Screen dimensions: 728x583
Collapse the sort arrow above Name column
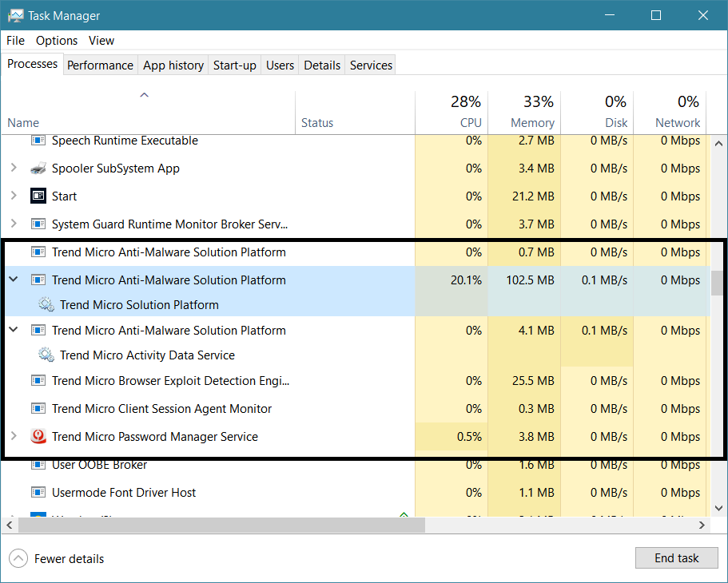(145, 95)
